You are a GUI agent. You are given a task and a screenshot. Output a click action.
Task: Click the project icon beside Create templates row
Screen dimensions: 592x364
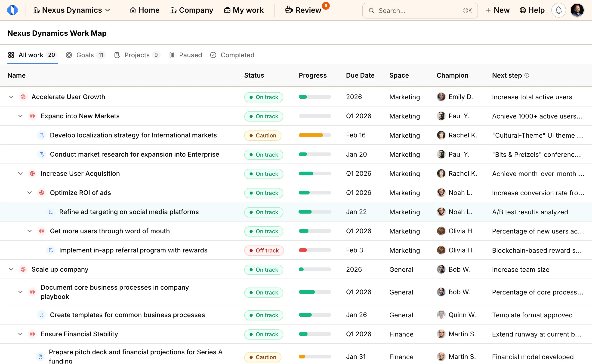click(42, 315)
